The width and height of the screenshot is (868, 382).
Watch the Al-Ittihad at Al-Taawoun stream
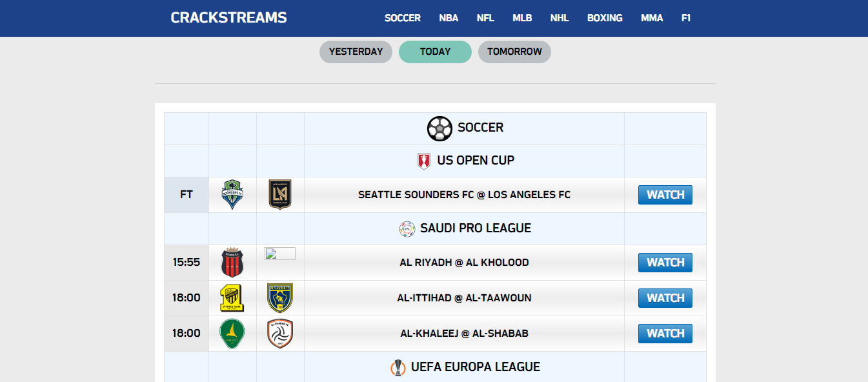point(665,298)
